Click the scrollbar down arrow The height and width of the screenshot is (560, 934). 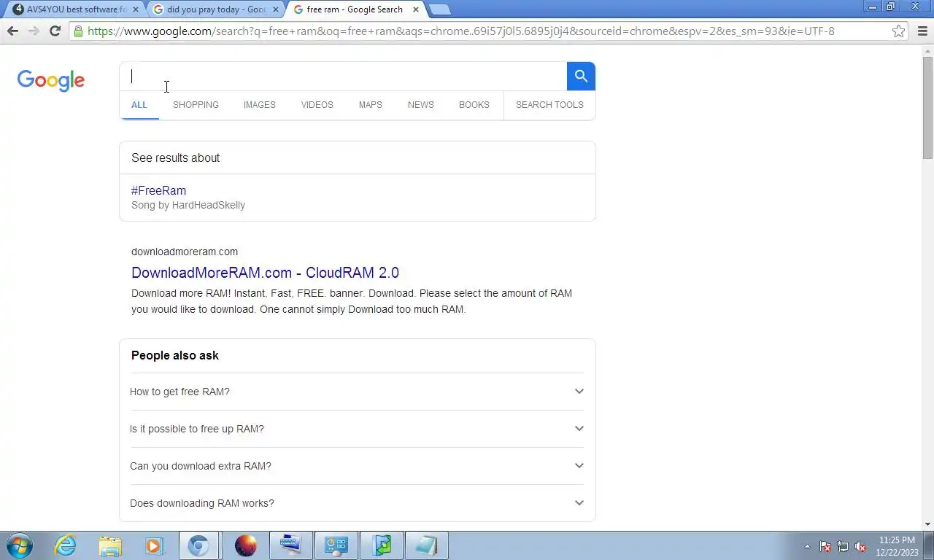coord(927,524)
